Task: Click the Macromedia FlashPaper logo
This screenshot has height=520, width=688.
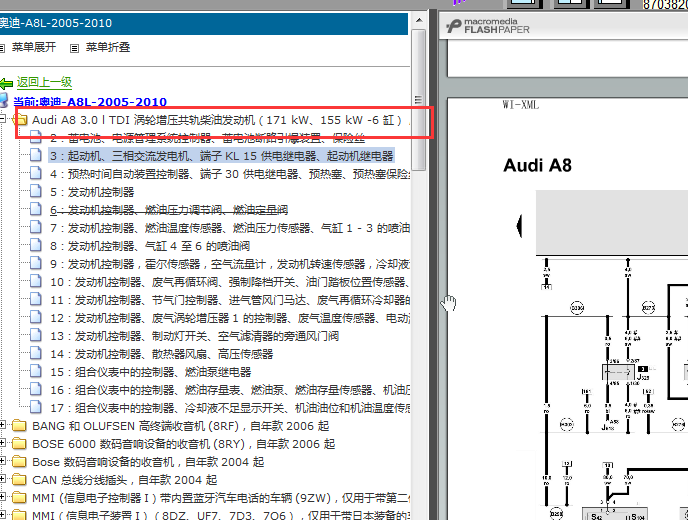Action: [488, 26]
